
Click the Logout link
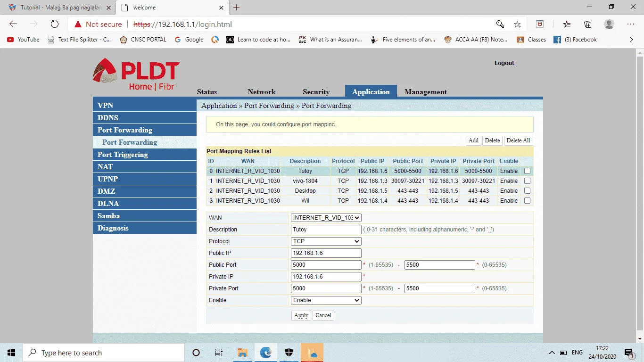504,63
